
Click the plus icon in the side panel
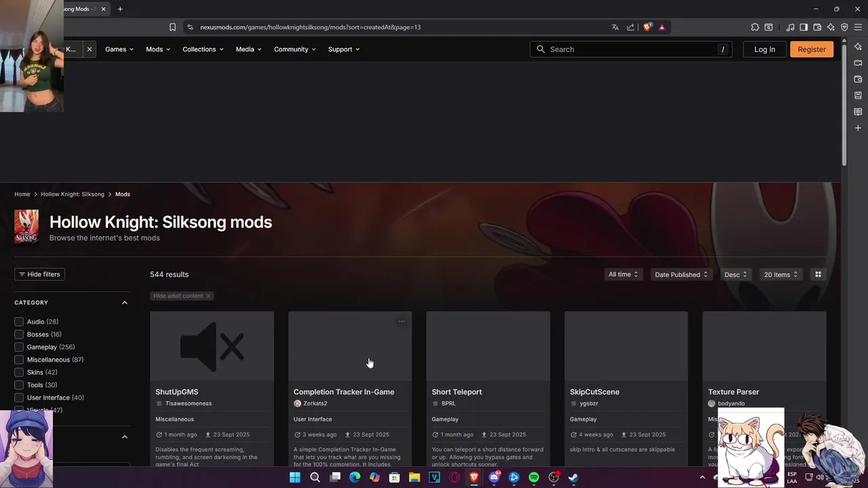tap(858, 128)
